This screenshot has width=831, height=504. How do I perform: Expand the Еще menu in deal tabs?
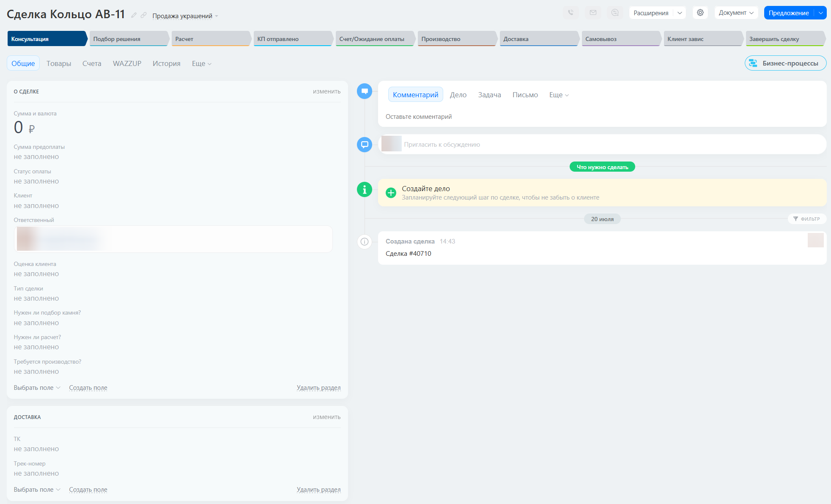tap(201, 63)
